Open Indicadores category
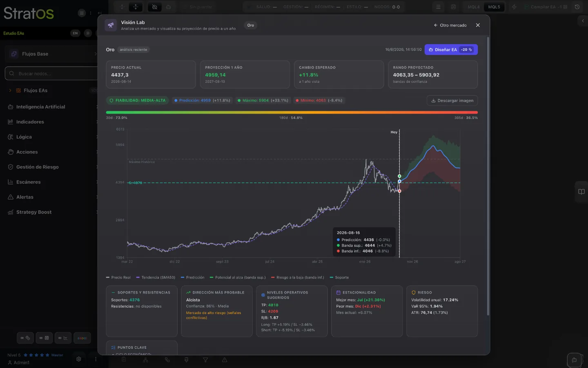This screenshot has height=368, width=588. coord(51,122)
